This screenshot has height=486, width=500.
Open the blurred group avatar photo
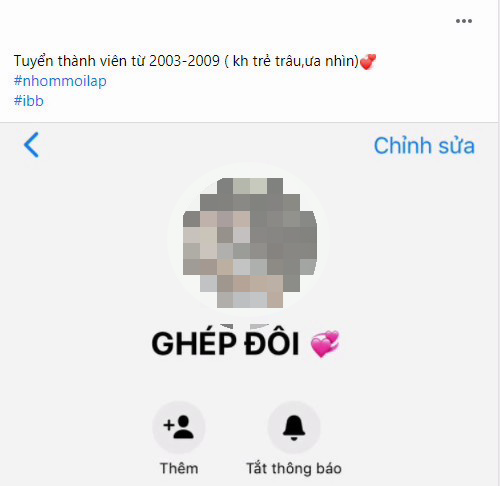249,243
